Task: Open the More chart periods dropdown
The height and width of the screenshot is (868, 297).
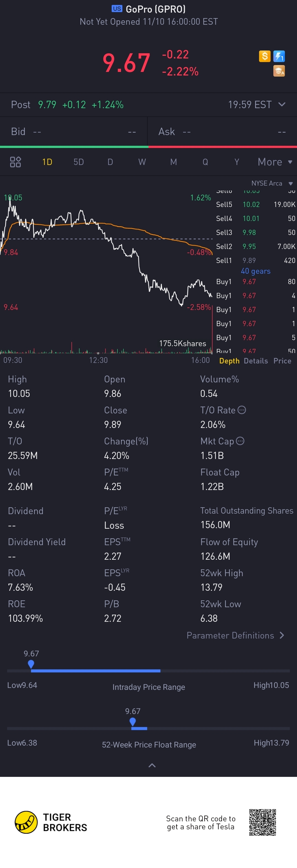Action: [x=275, y=162]
